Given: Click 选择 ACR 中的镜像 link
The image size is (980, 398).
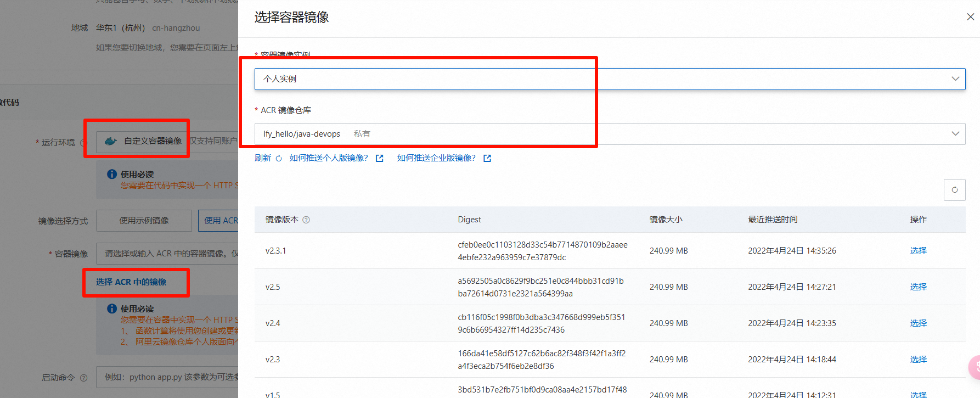Looking at the screenshot, I should point(131,282).
